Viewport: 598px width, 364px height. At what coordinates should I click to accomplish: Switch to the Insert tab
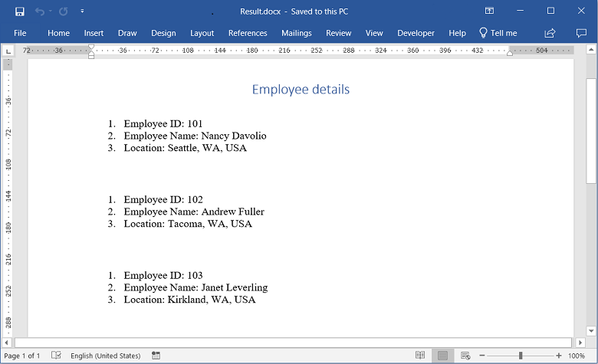pos(94,33)
